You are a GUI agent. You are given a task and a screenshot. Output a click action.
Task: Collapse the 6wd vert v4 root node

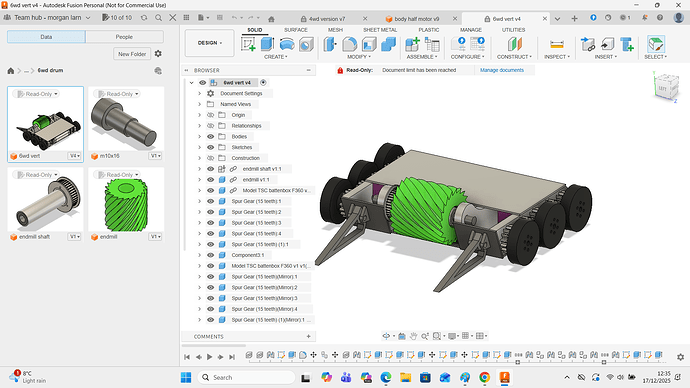tap(191, 82)
